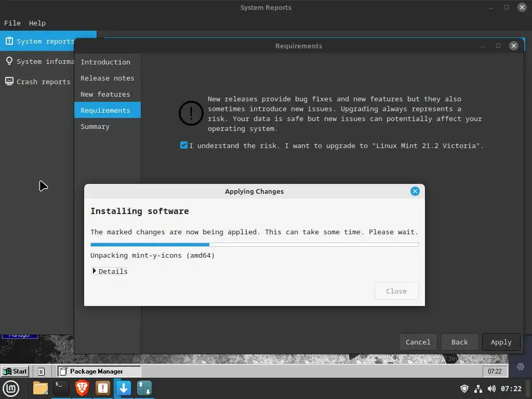This screenshot has width=532, height=399.
Task: Close the System Reports window
Action: pyautogui.click(x=522, y=7)
